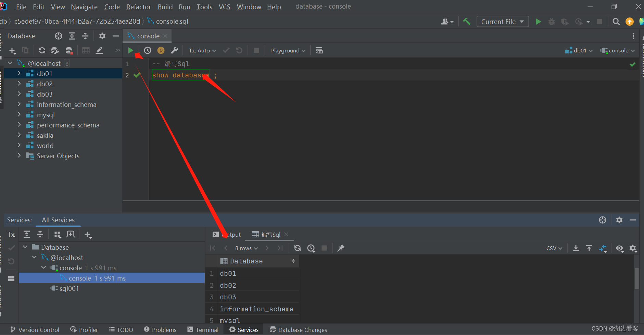Screen dimensions: 644x335
Task: Open the Version Control tool window
Action: (35, 330)
